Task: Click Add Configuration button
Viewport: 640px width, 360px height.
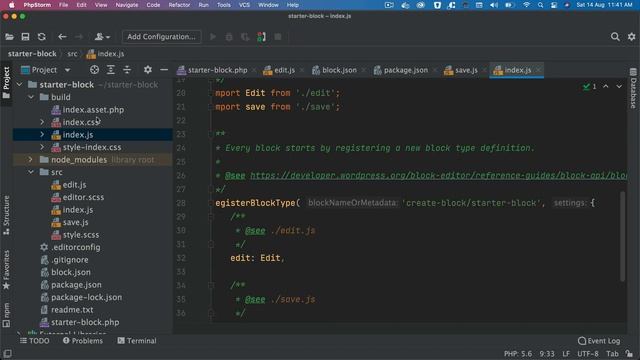Action: tap(161, 37)
